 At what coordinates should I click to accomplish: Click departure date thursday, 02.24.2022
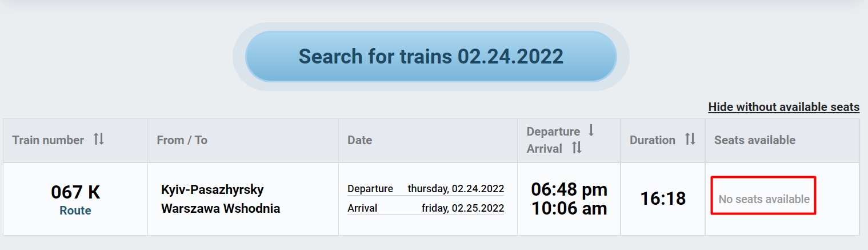(455, 189)
